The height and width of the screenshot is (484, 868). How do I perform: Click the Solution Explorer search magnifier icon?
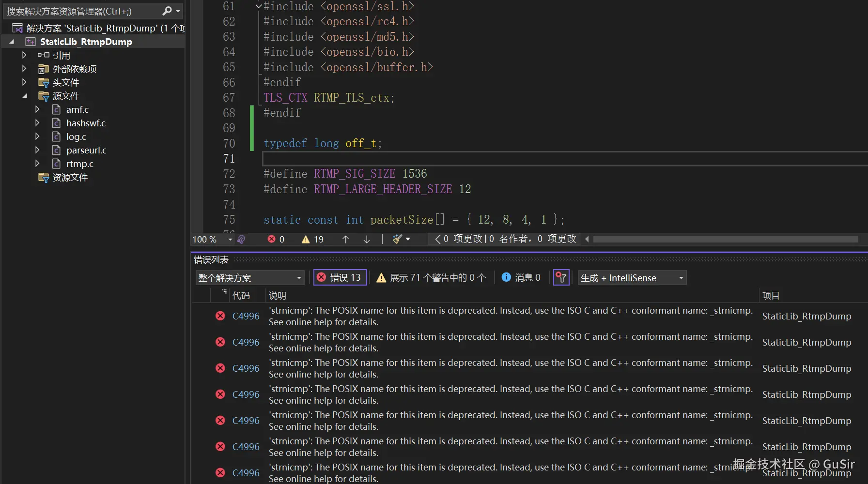click(167, 11)
